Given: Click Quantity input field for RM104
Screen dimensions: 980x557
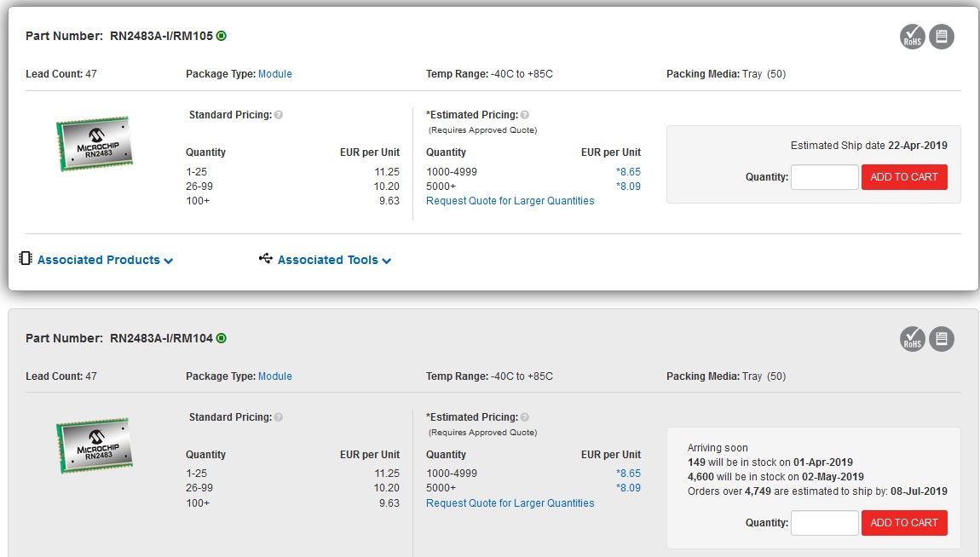Looking at the screenshot, I should 824,523.
